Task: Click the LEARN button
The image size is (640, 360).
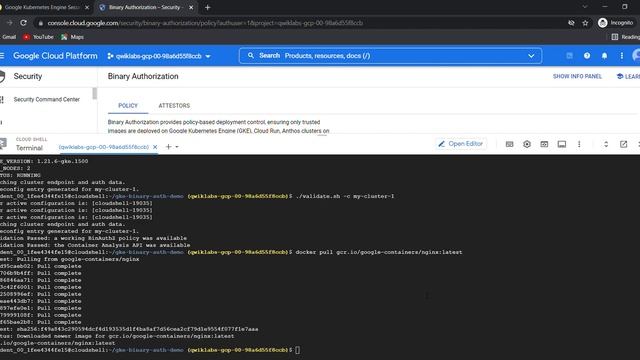Action: [x=628, y=76]
